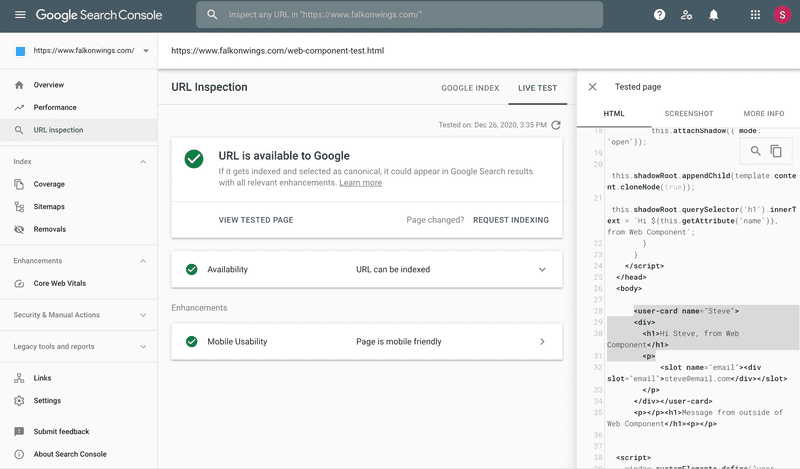Click the Links network icon

19,378
